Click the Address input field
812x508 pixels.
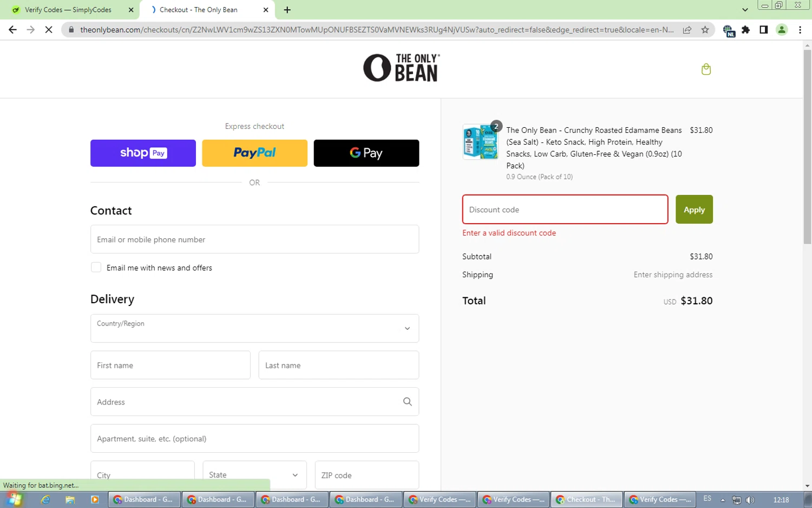[254, 402]
